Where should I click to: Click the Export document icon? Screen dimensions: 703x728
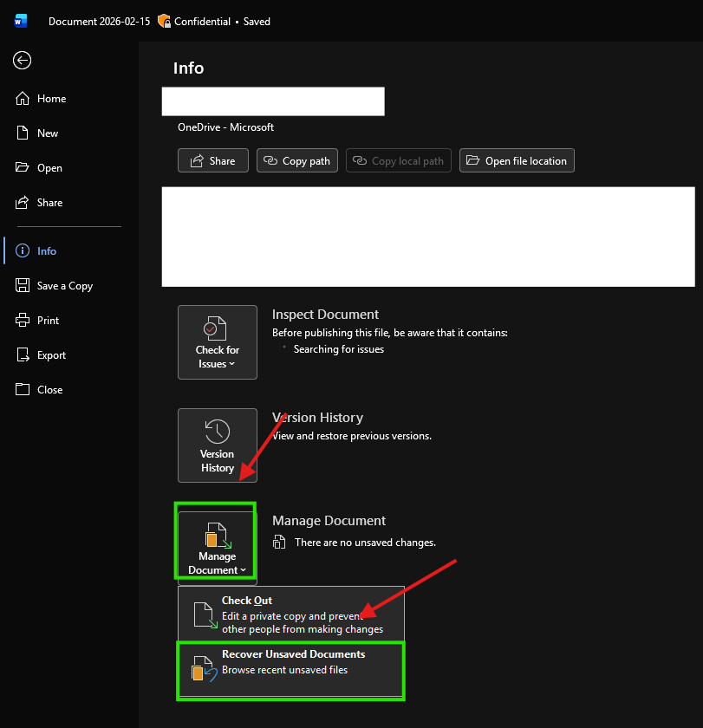23,354
